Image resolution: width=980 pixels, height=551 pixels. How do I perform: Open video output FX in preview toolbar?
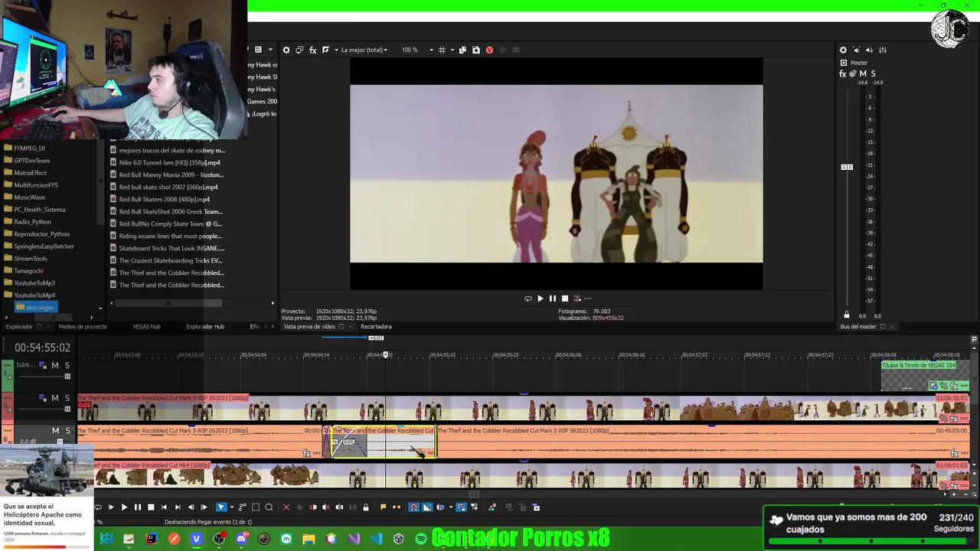(312, 50)
